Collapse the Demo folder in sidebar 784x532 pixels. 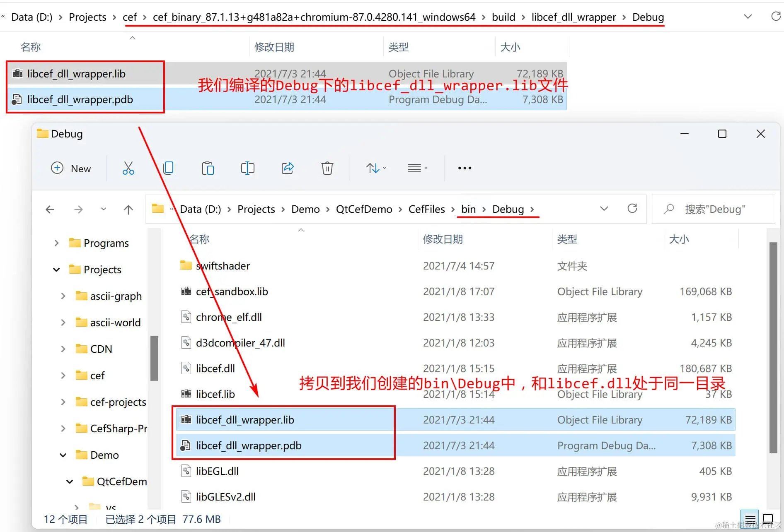click(63, 455)
